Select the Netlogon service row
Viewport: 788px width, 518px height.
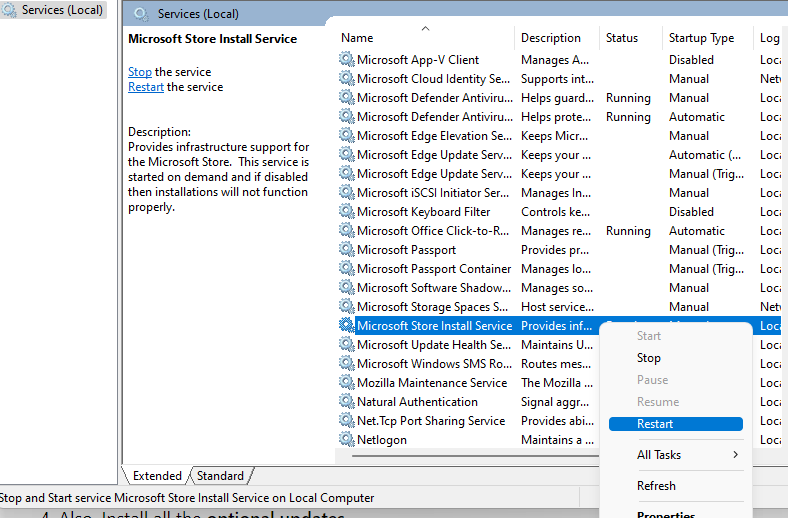467,439
